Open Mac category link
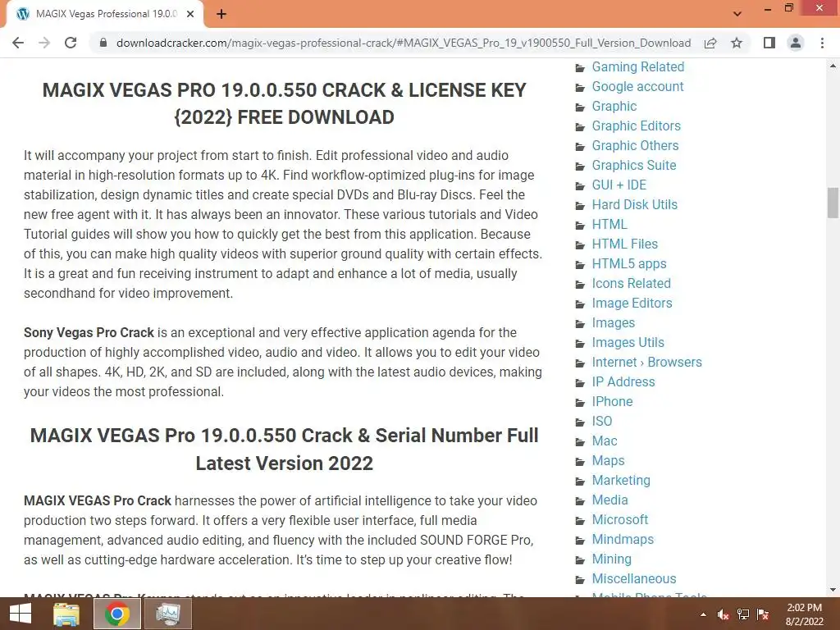The height and width of the screenshot is (630, 840). [x=605, y=441]
